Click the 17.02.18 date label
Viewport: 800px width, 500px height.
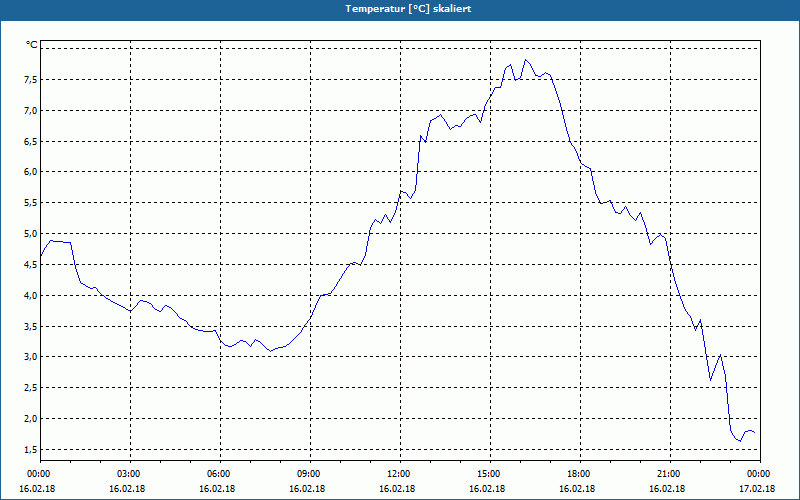tap(757, 489)
